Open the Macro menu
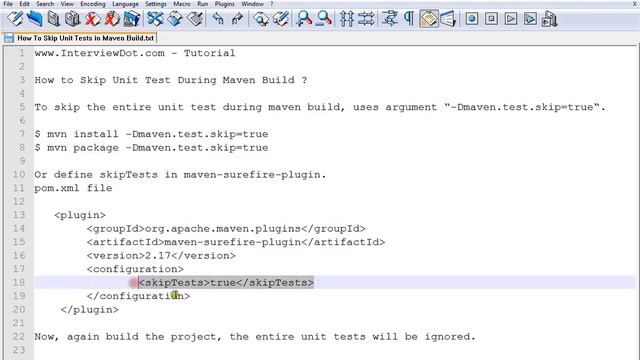Viewport: 640px width, 360px height. click(182, 4)
